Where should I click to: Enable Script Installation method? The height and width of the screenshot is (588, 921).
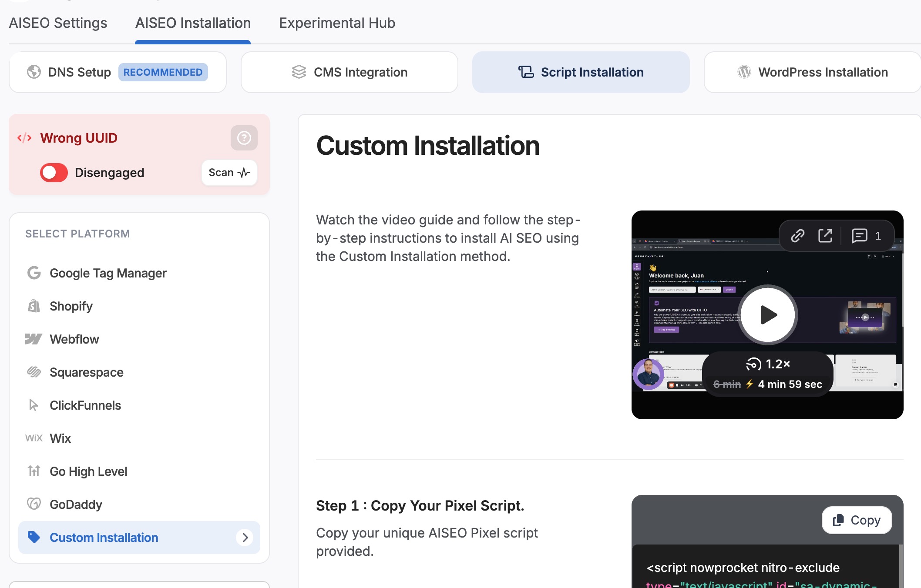point(580,72)
